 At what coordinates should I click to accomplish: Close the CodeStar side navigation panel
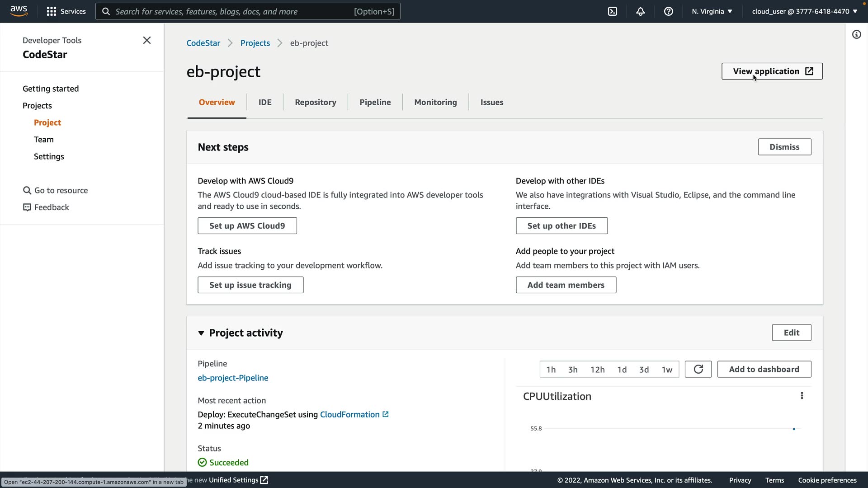click(x=147, y=40)
